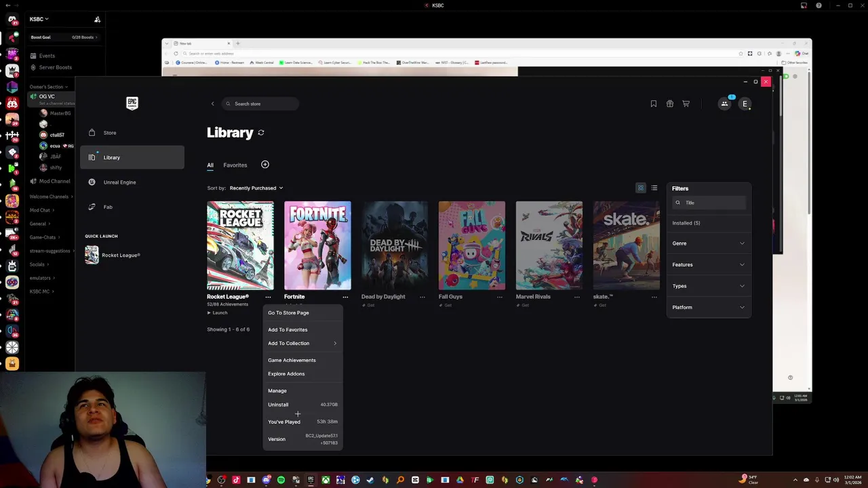The height and width of the screenshot is (488, 868).
Task: Open Game Achievements from context menu
Action: [x=302, y=361]
